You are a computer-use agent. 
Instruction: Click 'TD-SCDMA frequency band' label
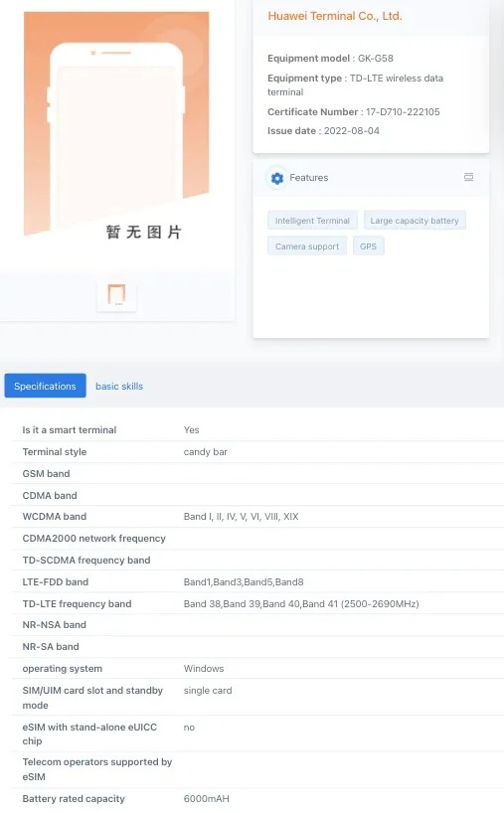[86, 560]
